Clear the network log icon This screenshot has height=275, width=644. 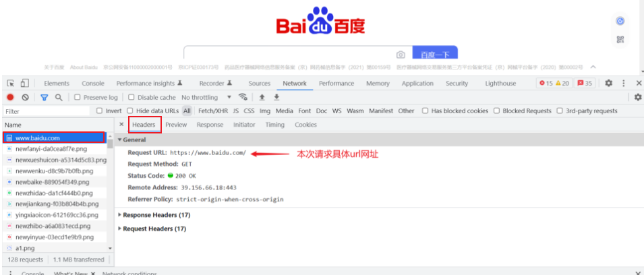click(x=26, y=97)
